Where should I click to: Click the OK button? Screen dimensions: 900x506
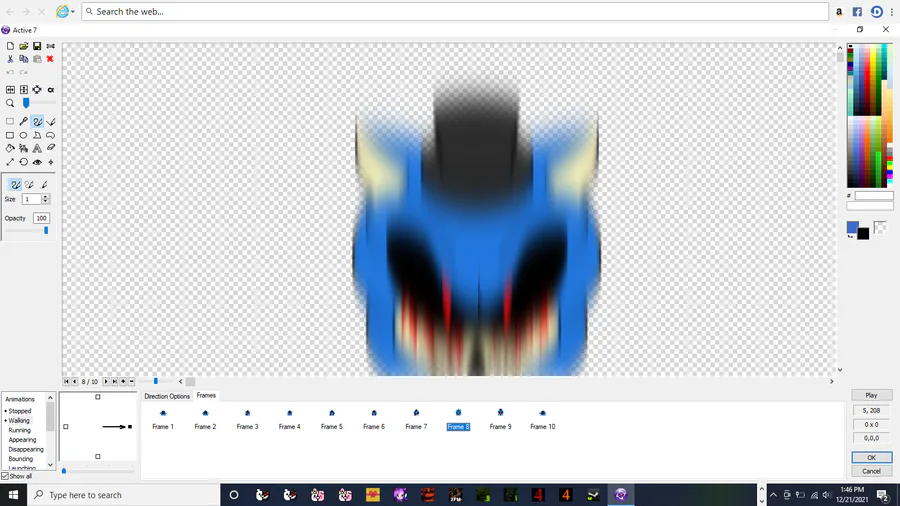click(x=871, y=457)
